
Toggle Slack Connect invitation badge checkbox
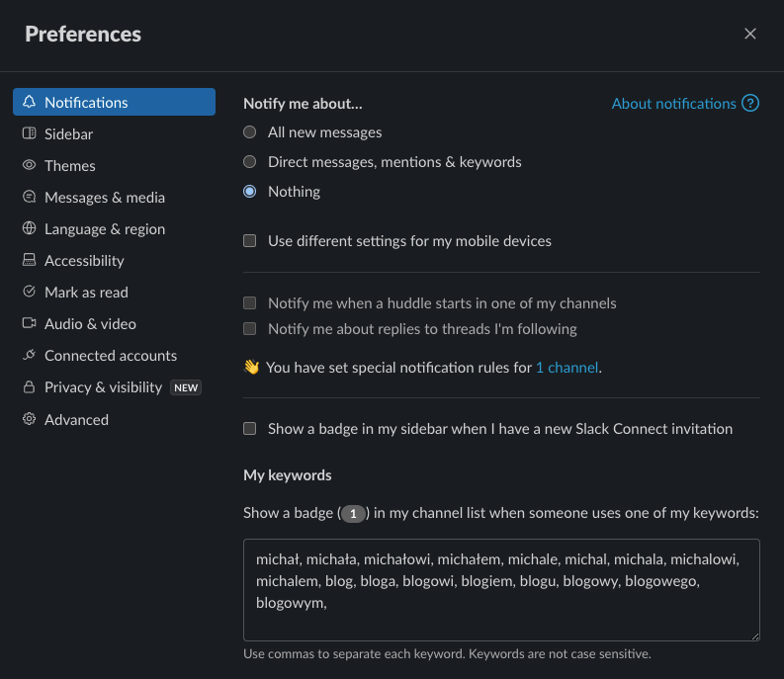click(250, 429)
